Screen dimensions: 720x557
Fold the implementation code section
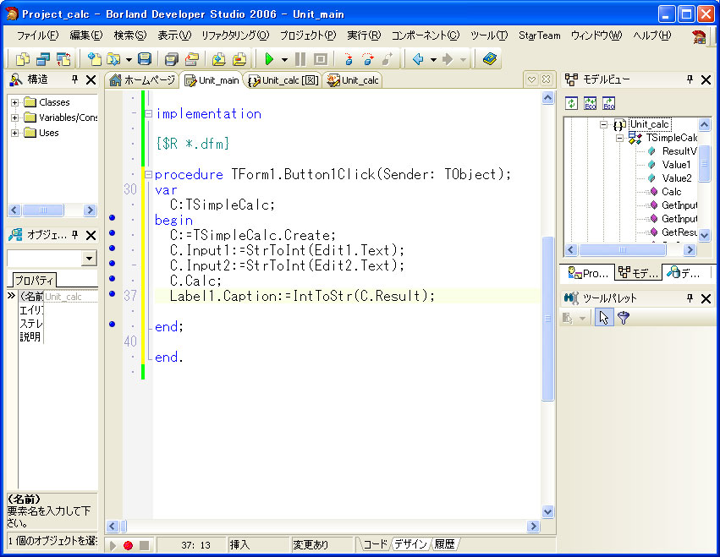(x=148, y=113)
